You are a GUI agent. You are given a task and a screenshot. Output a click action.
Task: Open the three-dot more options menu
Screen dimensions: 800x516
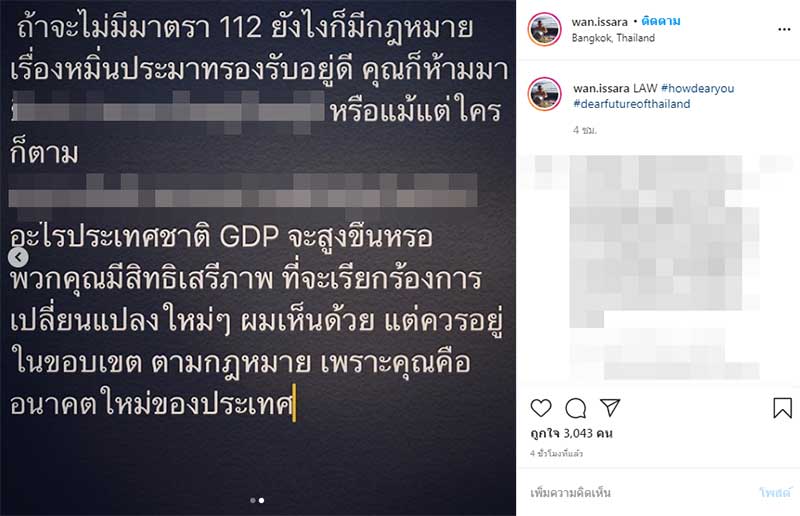[x=784, y=30]
